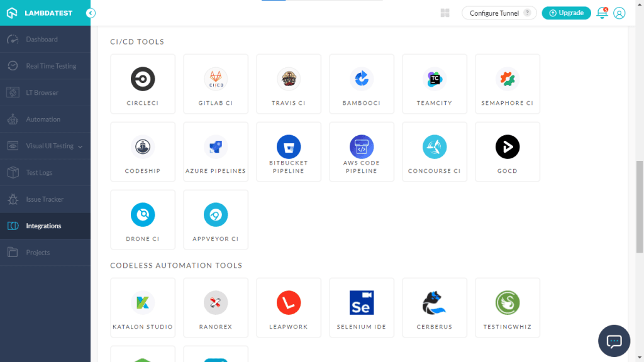
Task: Open the chat support widget
Action: 614,341
